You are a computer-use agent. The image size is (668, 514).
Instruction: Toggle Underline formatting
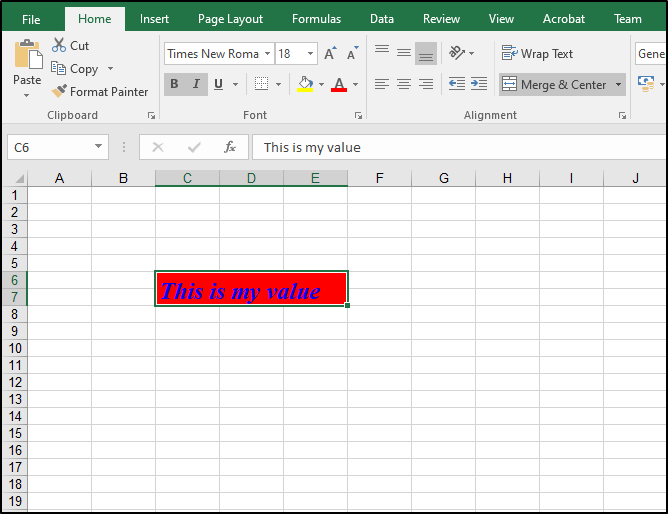[x=218, y=84]
